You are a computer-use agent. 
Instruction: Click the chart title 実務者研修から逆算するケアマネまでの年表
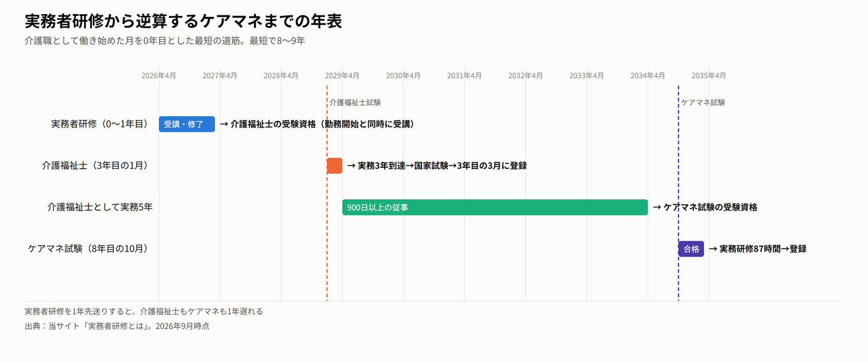click(x=183, y=21)
